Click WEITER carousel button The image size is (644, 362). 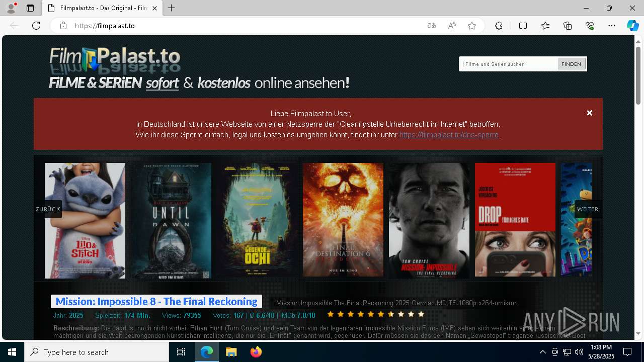coord(588,209)
